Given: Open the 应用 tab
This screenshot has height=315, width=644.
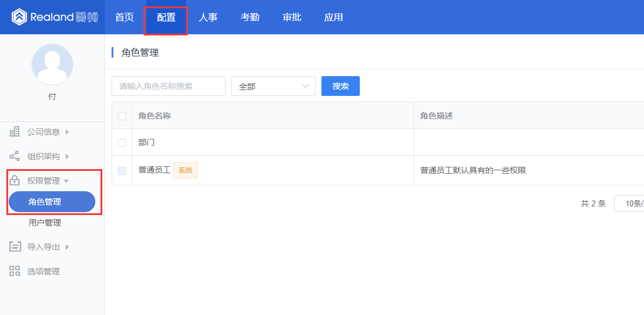Looking at the screenshot, I should (x=334, y=17).
